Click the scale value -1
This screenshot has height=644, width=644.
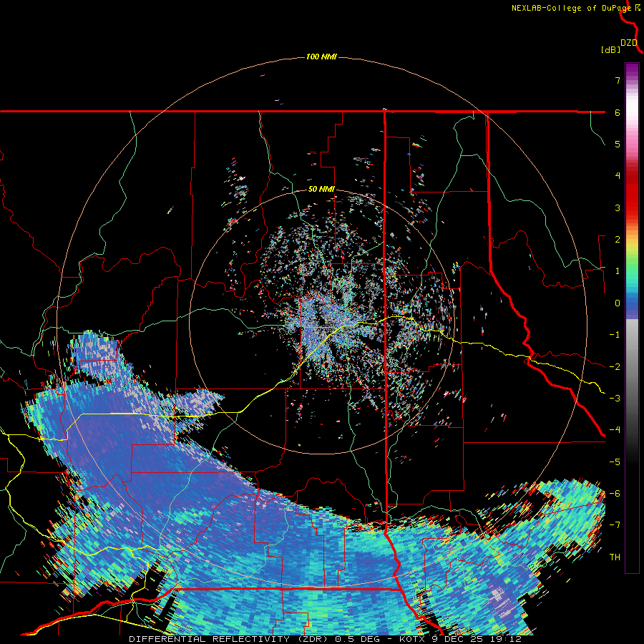[615, 335]
